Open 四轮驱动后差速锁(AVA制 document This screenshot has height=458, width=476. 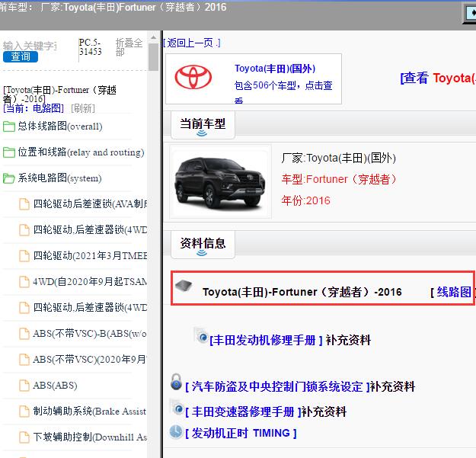pyautogui.click(x=90, y=203)
